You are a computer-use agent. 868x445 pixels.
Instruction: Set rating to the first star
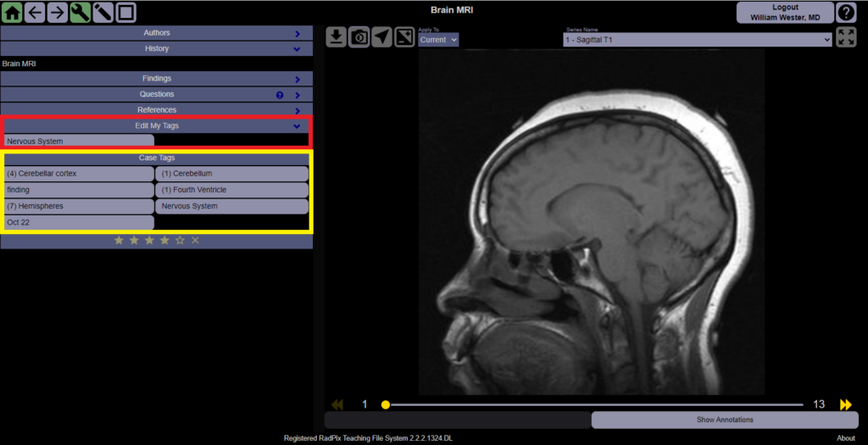(119, 241)
